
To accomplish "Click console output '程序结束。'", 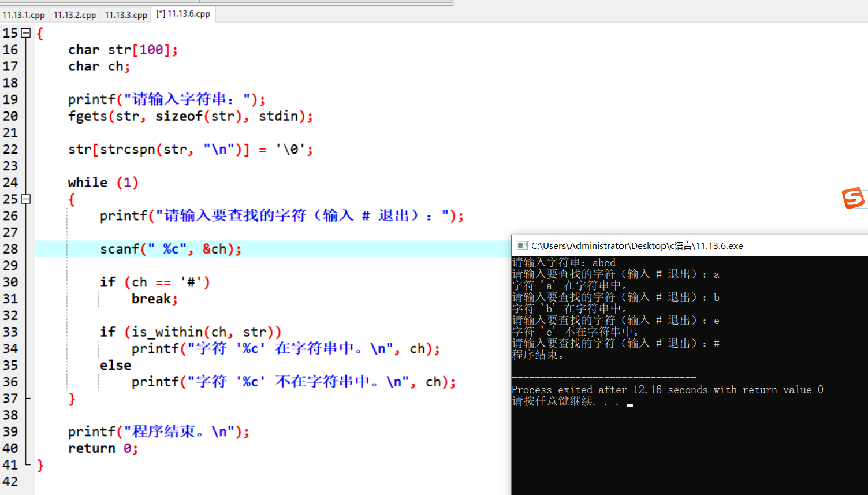I will point(538,355).
